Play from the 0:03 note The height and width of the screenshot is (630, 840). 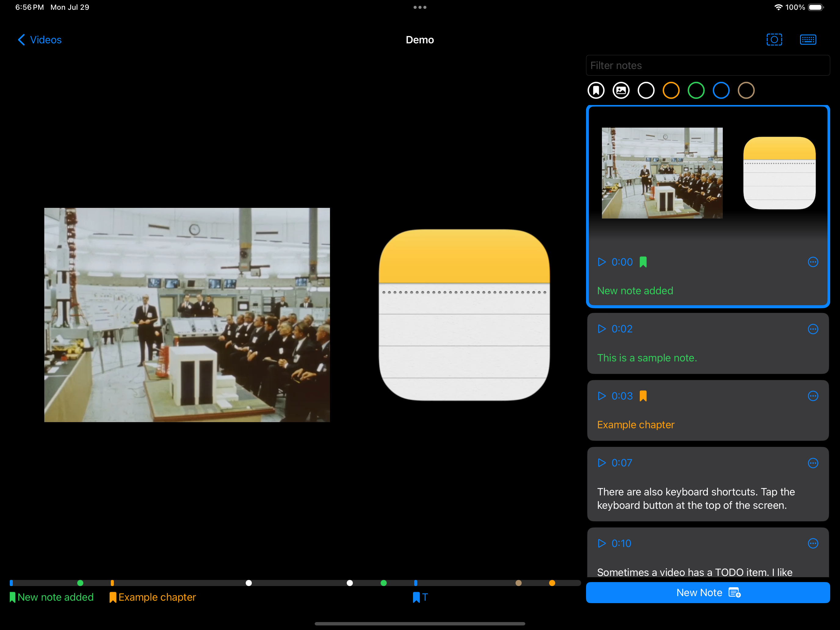point(602,396)
